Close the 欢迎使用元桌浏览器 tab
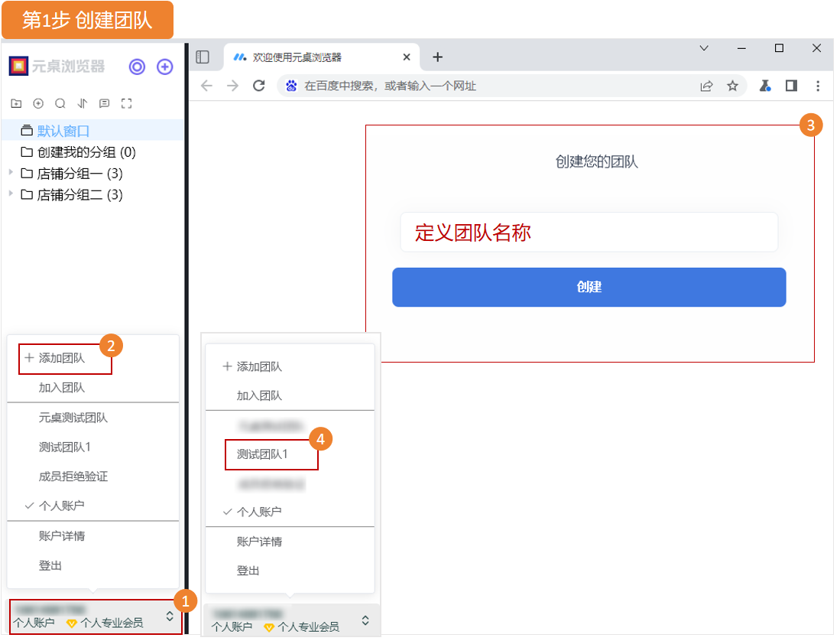 (x=407, y=57)
